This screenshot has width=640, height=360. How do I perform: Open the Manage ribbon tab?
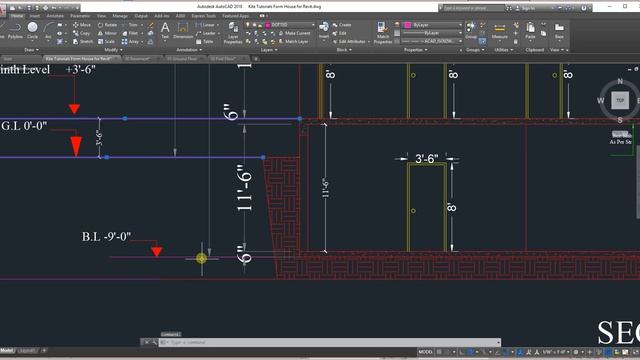(120, 16)
